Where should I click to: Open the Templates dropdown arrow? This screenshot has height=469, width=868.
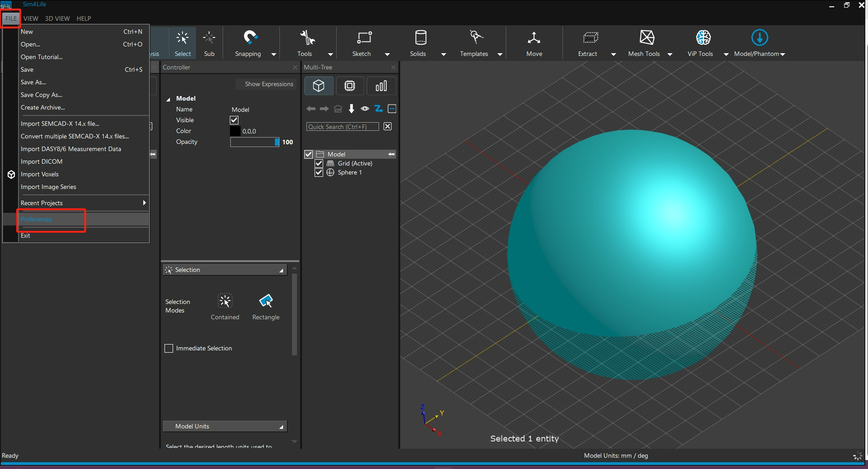coord(500,55)
